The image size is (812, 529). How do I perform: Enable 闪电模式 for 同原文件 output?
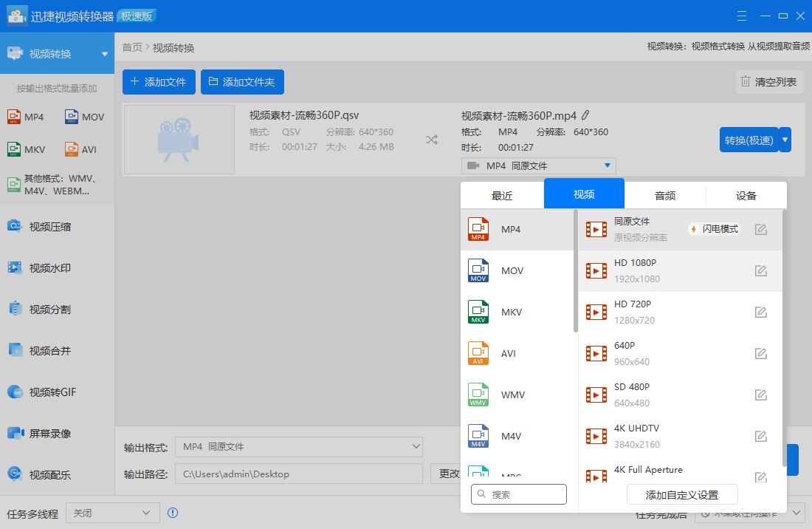[713, 228]
